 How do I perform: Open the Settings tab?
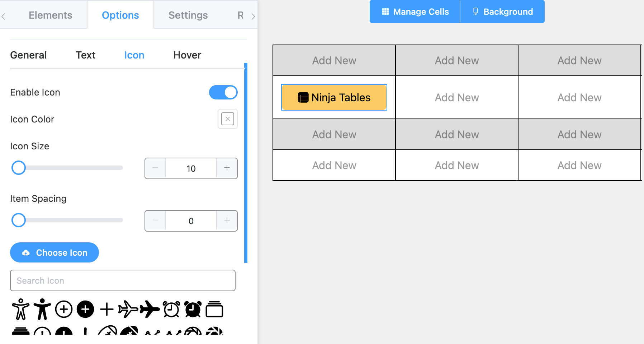[x=188, y=15]
